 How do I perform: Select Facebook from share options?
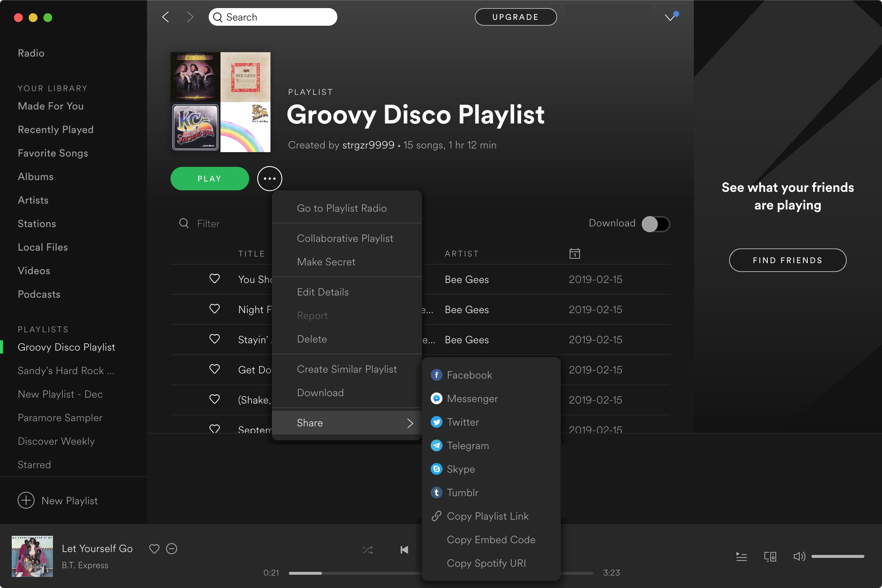tap(469, 375)
